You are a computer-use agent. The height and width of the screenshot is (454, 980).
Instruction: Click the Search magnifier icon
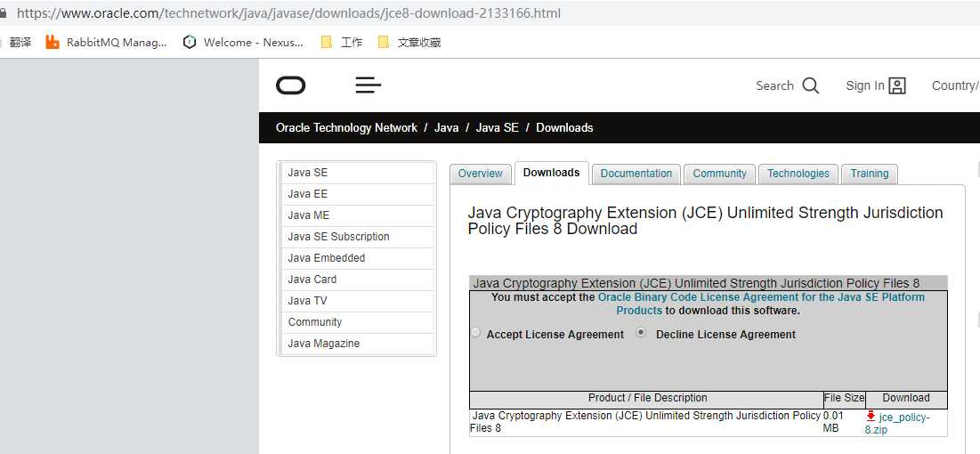coord(811,85)
